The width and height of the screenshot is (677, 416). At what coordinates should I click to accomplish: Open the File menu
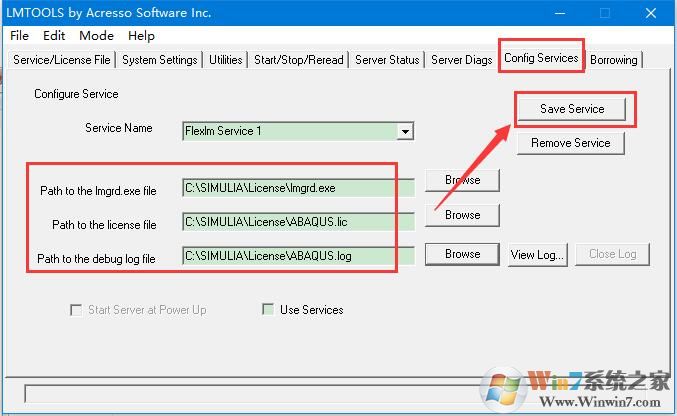[19, 35]
